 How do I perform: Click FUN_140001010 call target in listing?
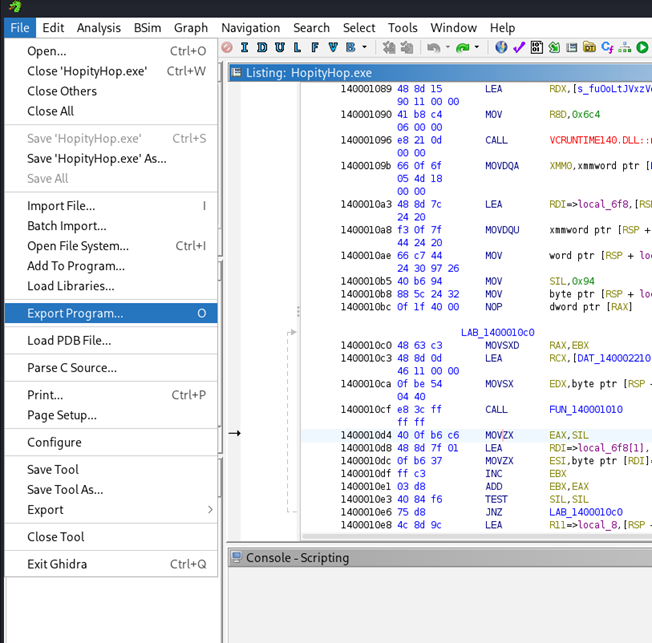586,409
